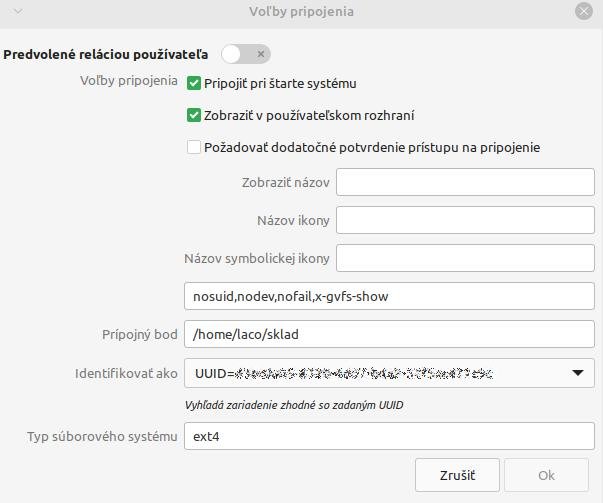Screen dimensions: 603x503
Task: Confirm with the Ok button
Action: 546,475
